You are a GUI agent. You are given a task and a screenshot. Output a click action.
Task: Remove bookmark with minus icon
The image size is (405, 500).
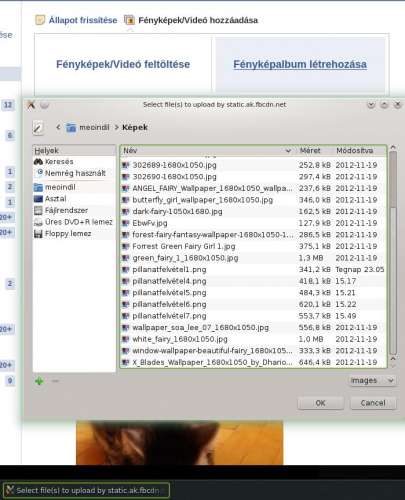click(55, 381)
